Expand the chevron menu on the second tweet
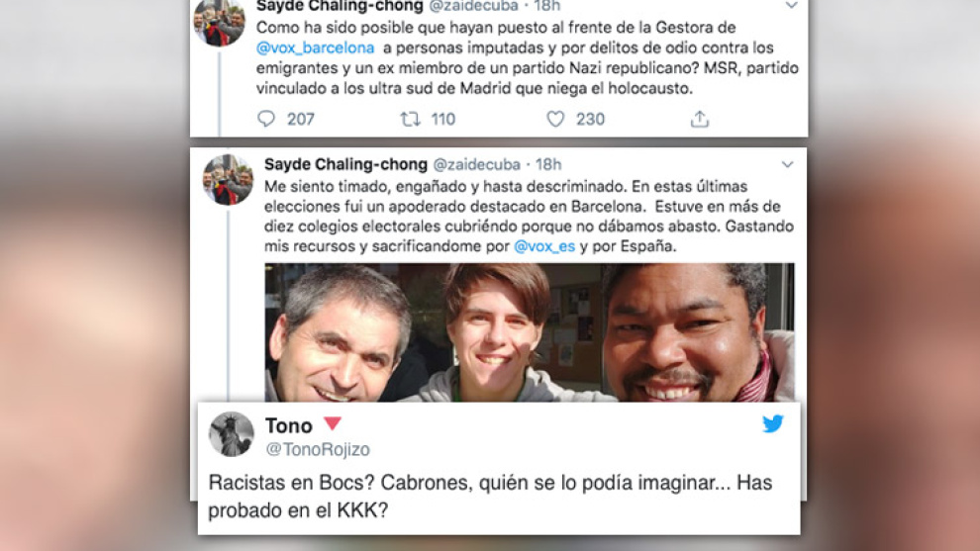Image resolution: width=980 pixels, height=551 pixels. (788, 164)
